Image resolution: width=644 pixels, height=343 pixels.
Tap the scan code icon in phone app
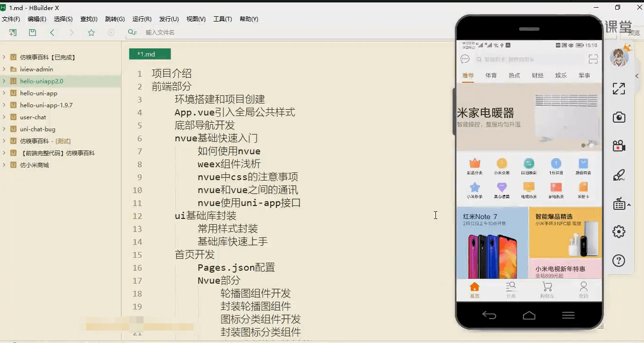(x=593, y=59)
